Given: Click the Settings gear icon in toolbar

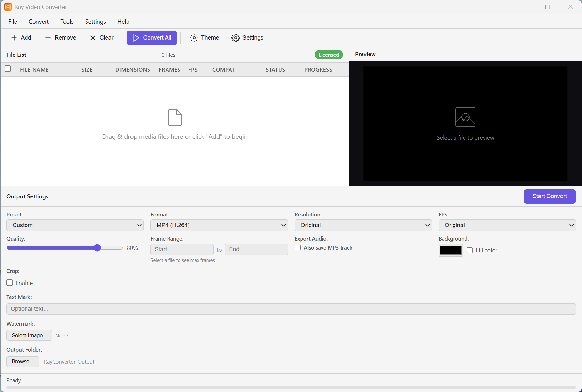Looking at the screenshot, I should (x=236, y=38).
